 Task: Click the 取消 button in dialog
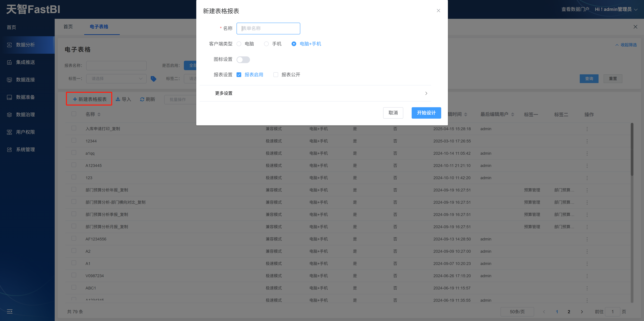pyautogui.click(x=393, y=113)
